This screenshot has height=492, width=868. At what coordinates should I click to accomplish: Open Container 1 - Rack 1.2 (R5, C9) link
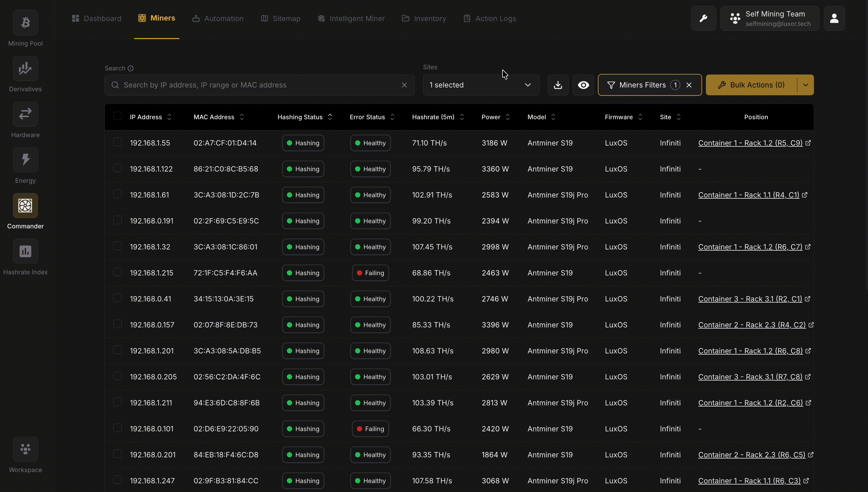coord(751,143)
